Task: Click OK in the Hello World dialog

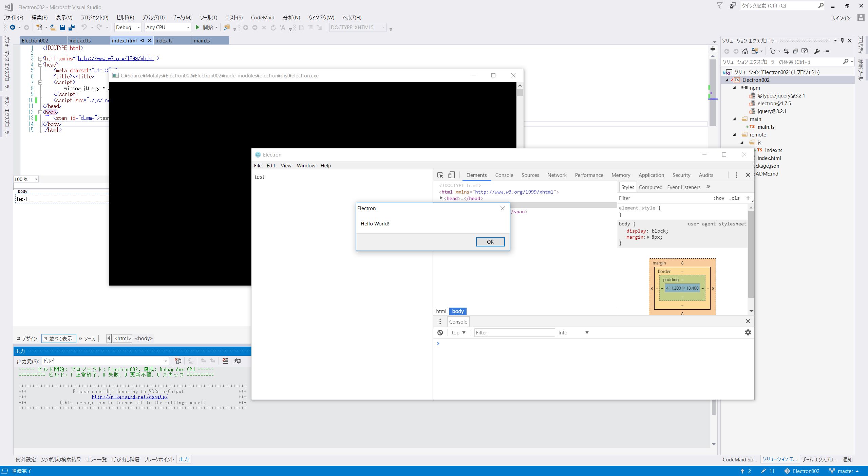Action: [x=490, y=242]
